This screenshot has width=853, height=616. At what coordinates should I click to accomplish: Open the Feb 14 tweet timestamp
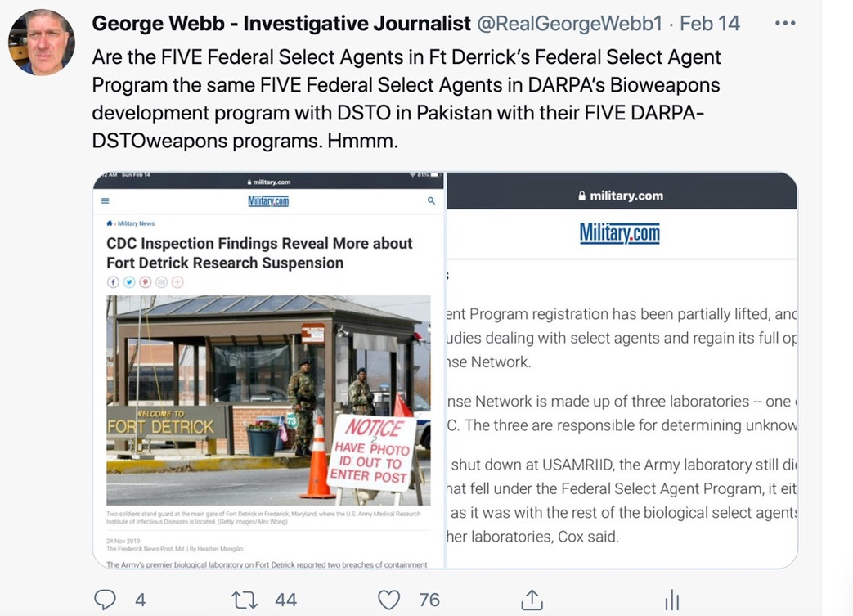pos(709,24)
